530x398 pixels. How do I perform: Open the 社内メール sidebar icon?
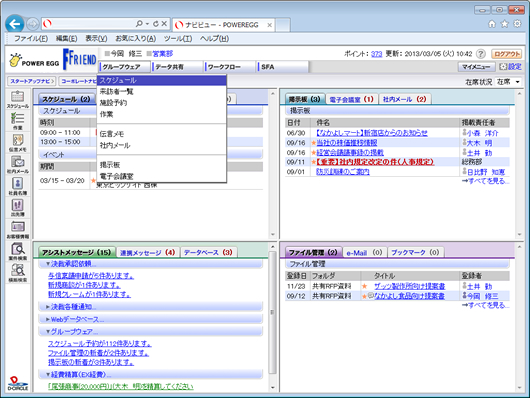pos(18,164)
